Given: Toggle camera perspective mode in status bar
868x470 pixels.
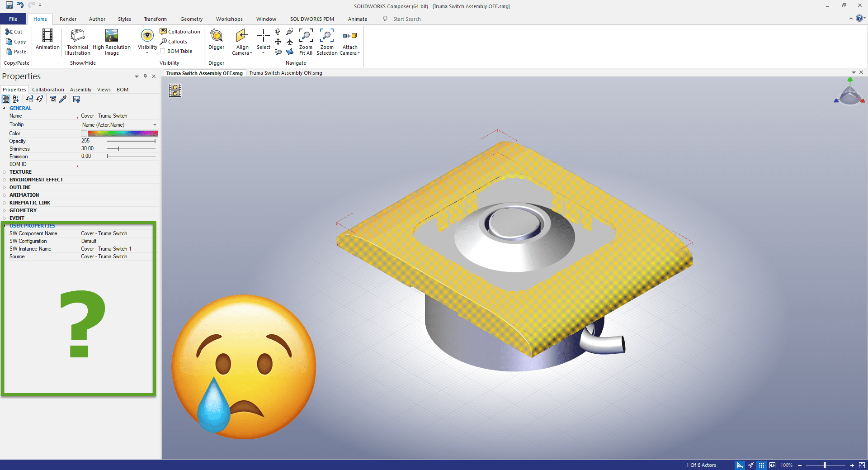Looking at the screenshot, I should pyautogui.click(x=750, y=465).
